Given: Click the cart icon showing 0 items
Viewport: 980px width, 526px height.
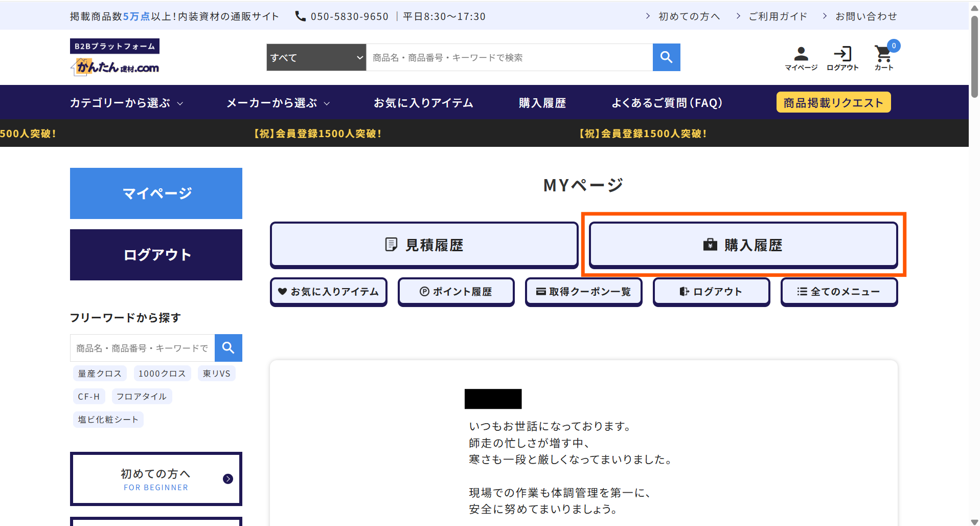Looking at the screenshot, I should 883,54.
